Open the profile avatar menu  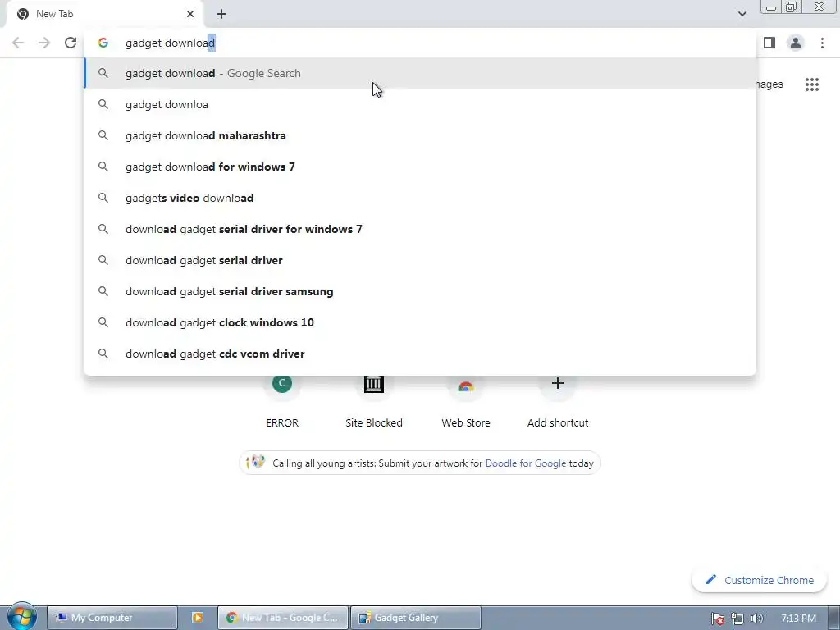click(x=796, y=43)
